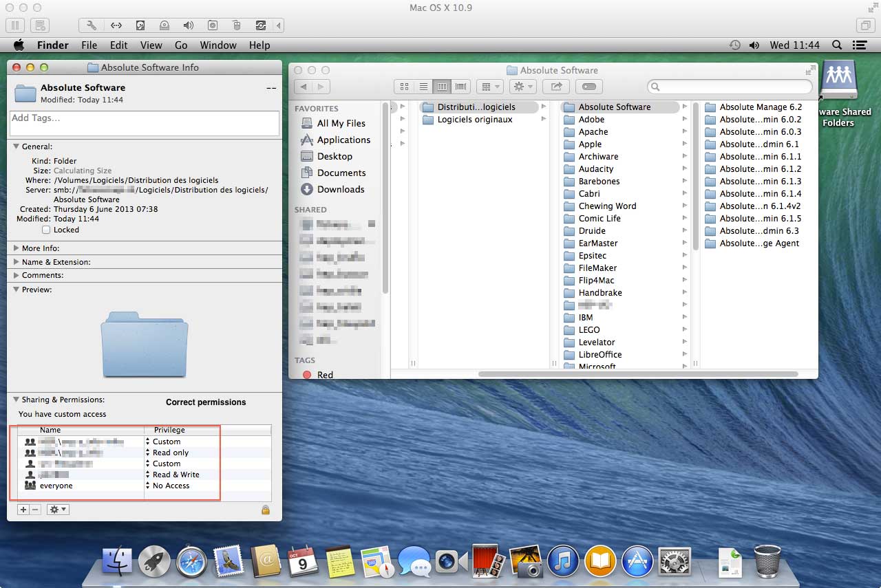Enable the Locked checkbox

tap(46, 230)
